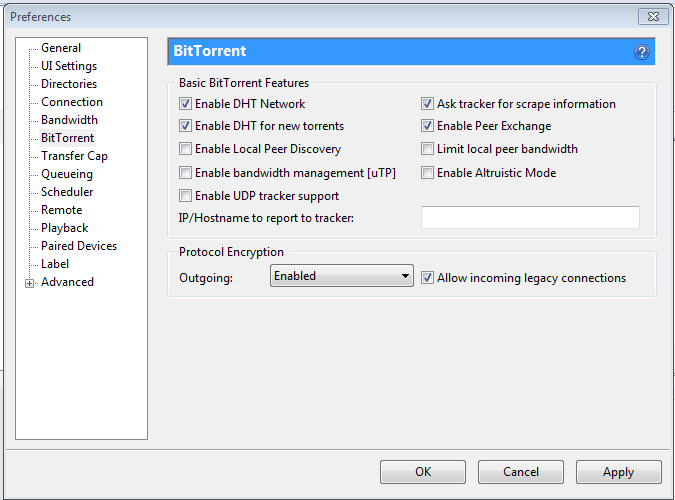Enable Local Peer Discovery checkbox
Viewport: 675px width, 500px height.
[x=186, y=149]
